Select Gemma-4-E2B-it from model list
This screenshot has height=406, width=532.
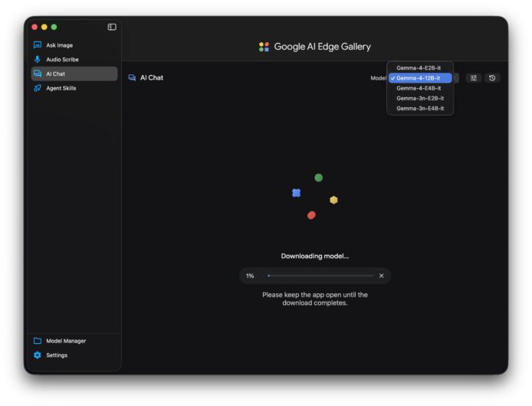[x=420, y=68]
